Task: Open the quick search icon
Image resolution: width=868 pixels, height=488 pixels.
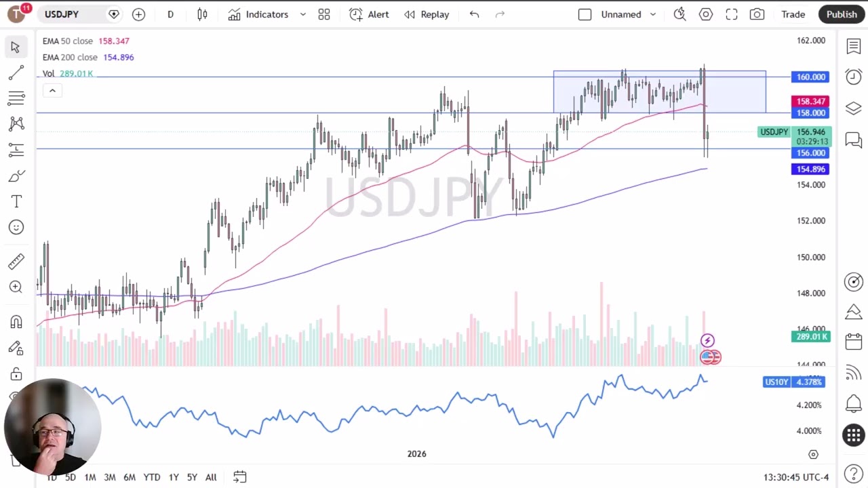Action: [x=679, y=14]
